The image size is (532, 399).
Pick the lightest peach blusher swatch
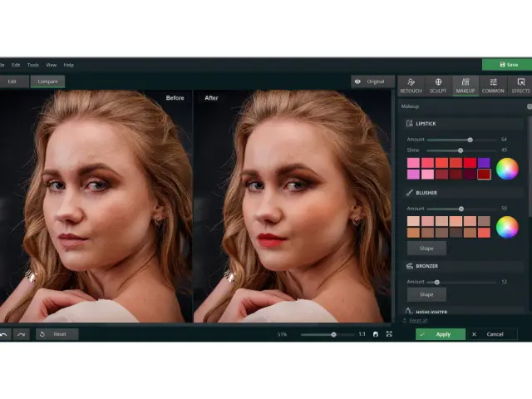(414, 221)
